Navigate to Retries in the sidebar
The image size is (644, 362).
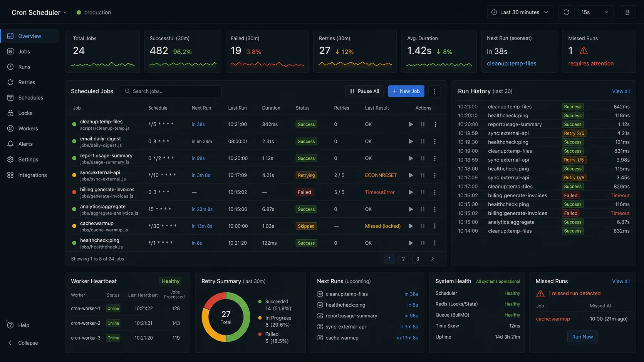27,82
